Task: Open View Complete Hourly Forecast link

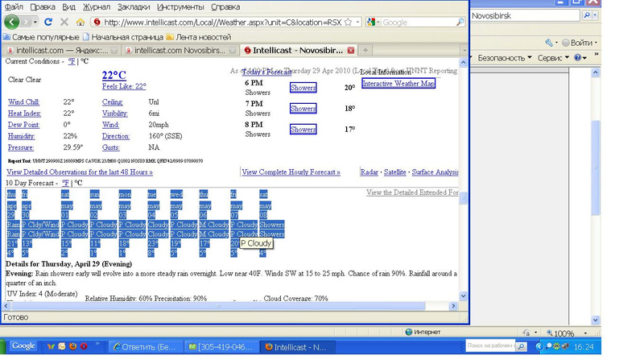Action: 291,172
